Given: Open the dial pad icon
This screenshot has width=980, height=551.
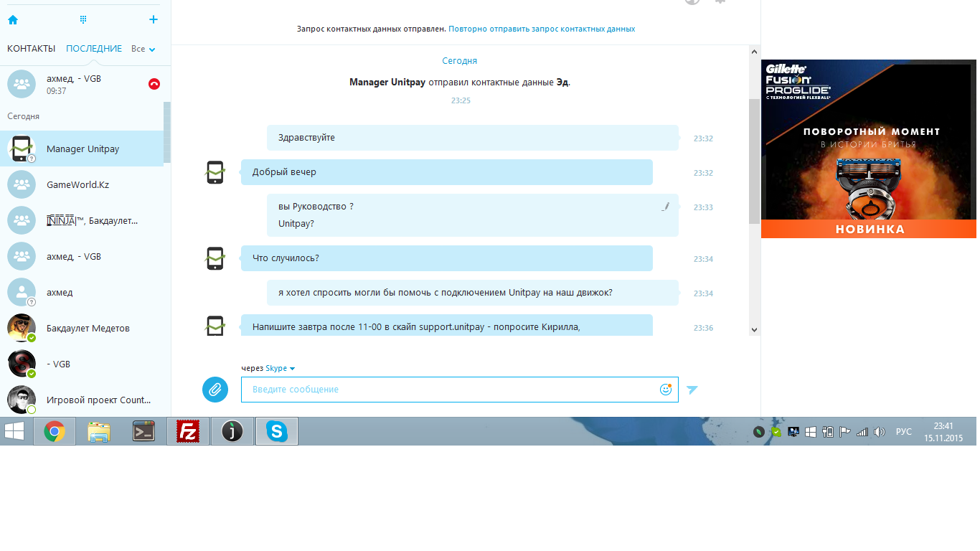Looking at the screenshot, I should [83, 19].
